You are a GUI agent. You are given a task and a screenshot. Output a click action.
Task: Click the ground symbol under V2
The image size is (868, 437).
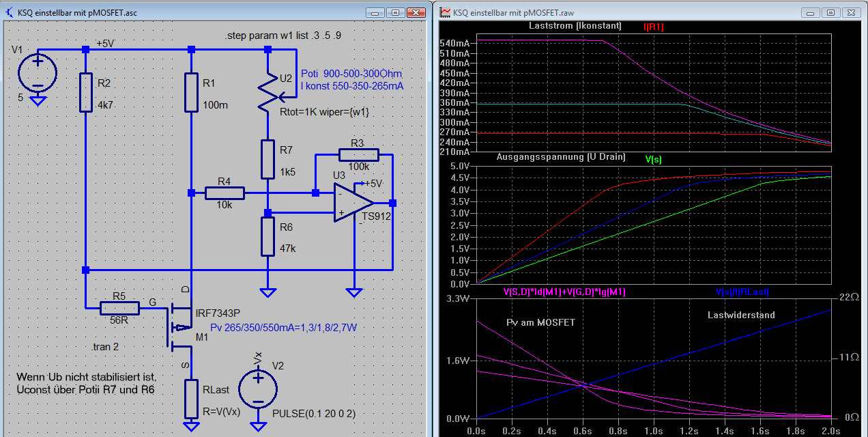(258, 427)
